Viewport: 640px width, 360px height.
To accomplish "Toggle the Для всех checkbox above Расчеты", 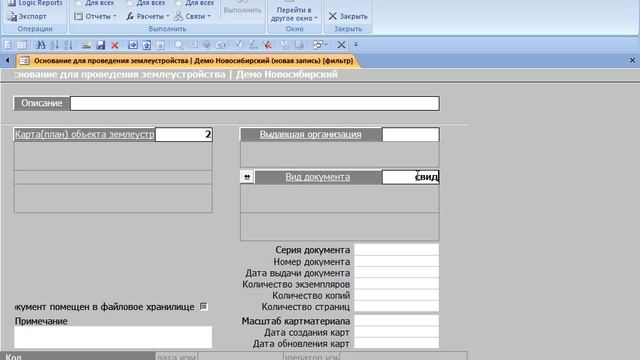I will (129, 2).
